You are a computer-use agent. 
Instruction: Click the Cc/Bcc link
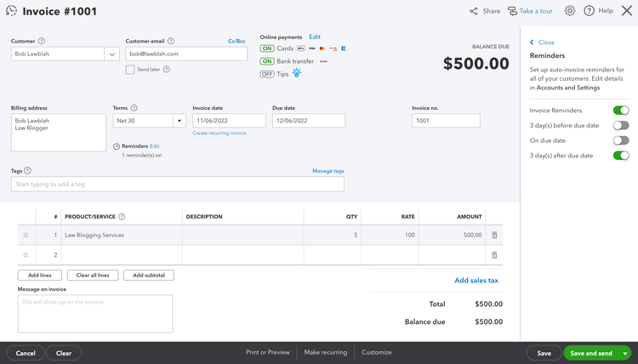pos(236,41)
